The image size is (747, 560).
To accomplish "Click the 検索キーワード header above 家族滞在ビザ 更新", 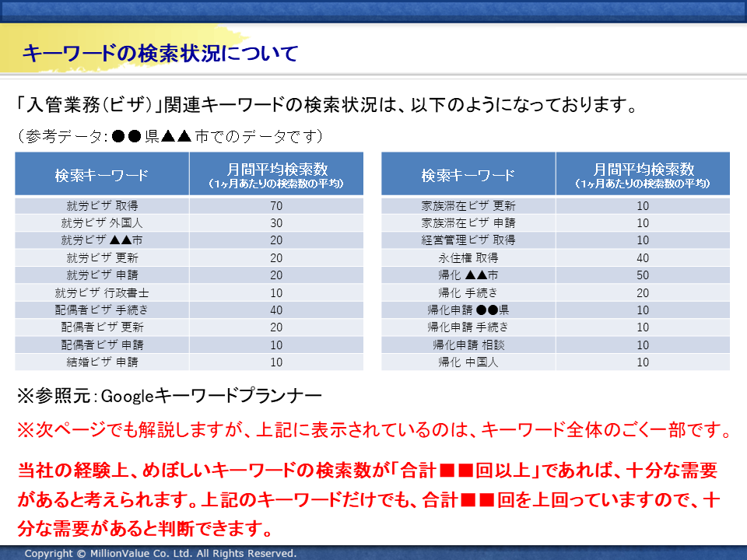I will coord(468,174).
